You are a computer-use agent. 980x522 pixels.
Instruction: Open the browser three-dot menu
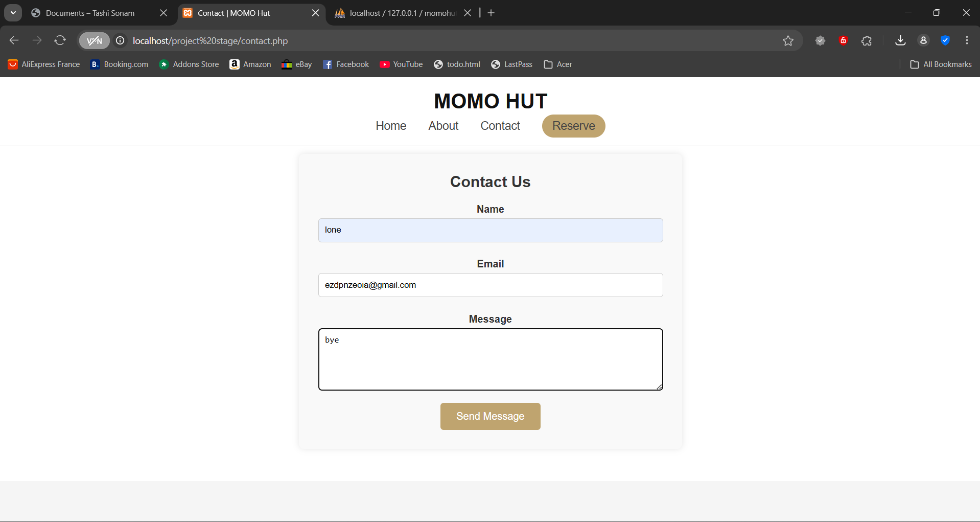[967, 41]
